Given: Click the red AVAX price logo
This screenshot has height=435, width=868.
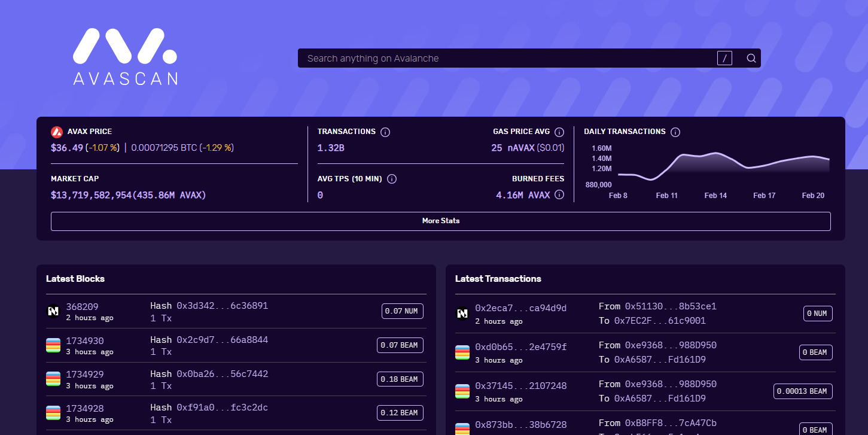Looking at the screenshot, I should pos(57,132).
